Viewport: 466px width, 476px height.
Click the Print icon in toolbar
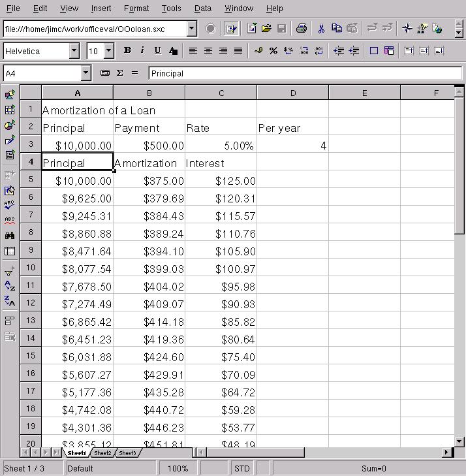[x=301, y=29]
